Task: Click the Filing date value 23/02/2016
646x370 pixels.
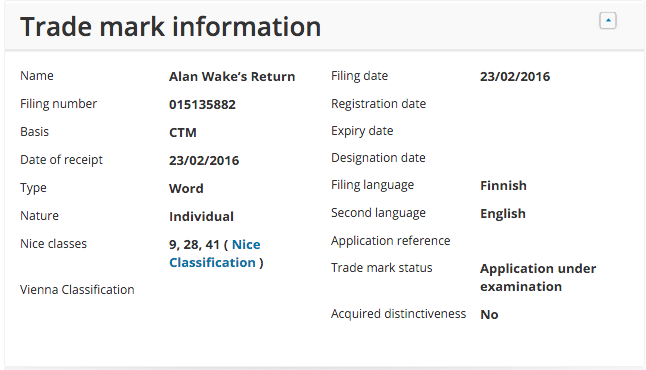Action: 515,77
